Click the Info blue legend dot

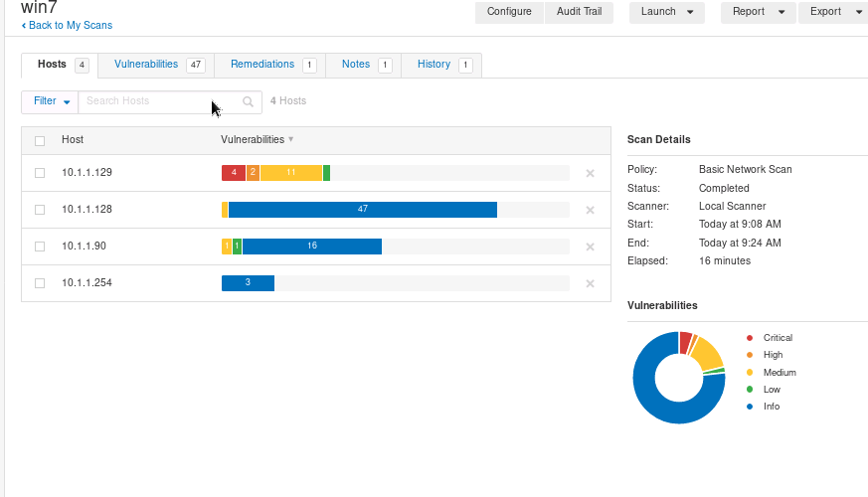750,407
